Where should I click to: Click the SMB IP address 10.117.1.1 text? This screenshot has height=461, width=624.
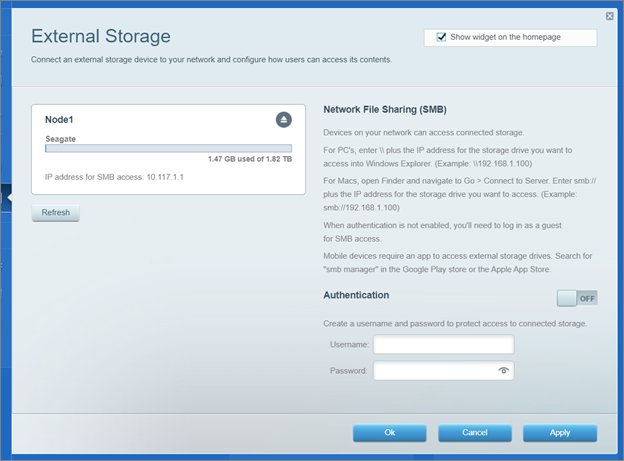(x=165, y=177)
